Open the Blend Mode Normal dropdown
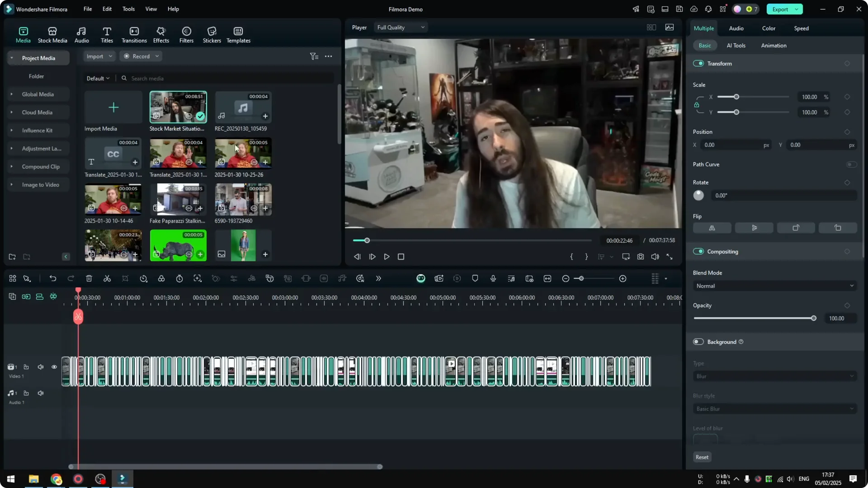 tap(775, 286)
